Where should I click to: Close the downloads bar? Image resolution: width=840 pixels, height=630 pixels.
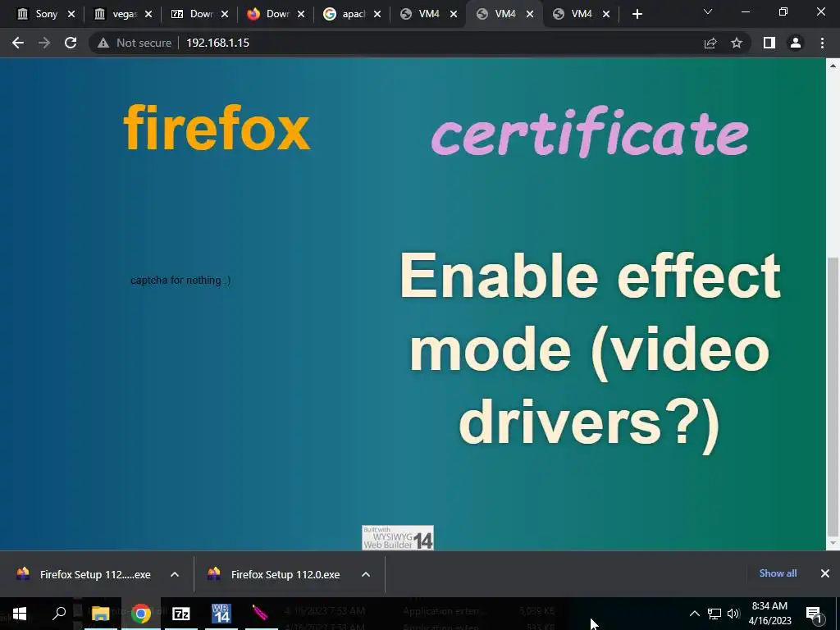[825, 573]
